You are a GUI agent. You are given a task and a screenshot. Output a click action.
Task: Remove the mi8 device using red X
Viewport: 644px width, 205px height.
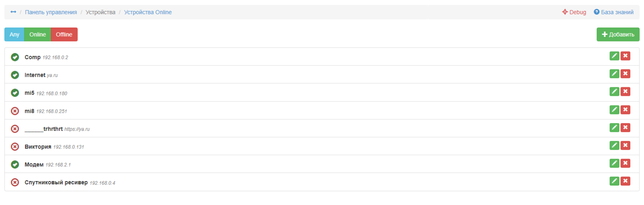[625, 110]
